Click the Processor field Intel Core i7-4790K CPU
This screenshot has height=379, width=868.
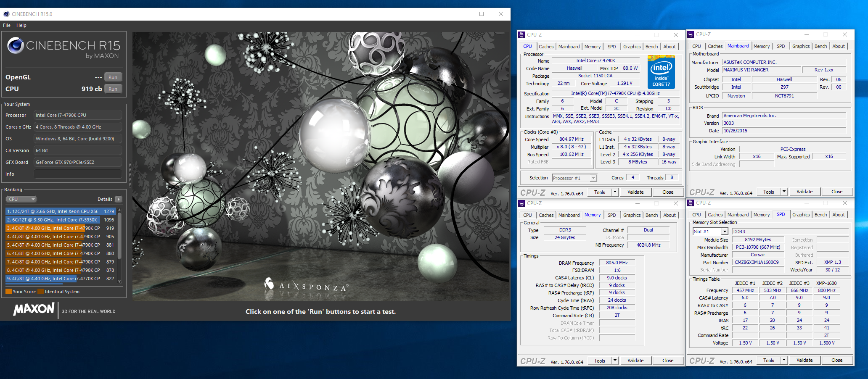(x=78, y=115)
